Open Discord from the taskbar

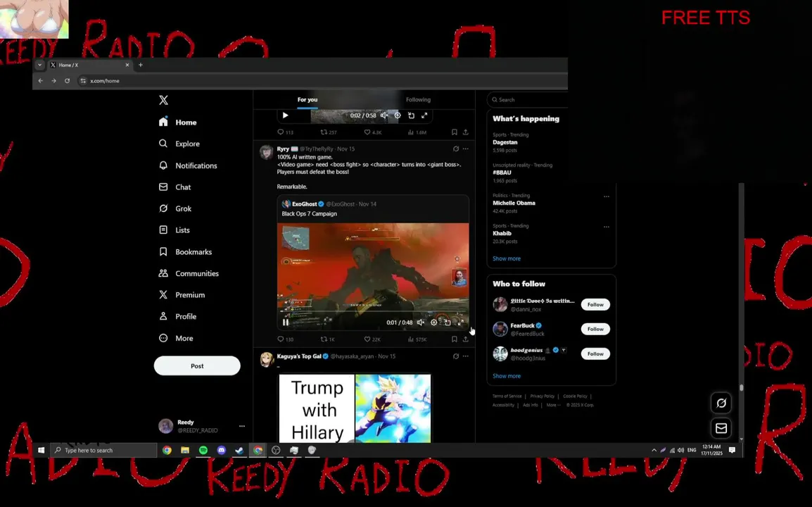point(221,450)
